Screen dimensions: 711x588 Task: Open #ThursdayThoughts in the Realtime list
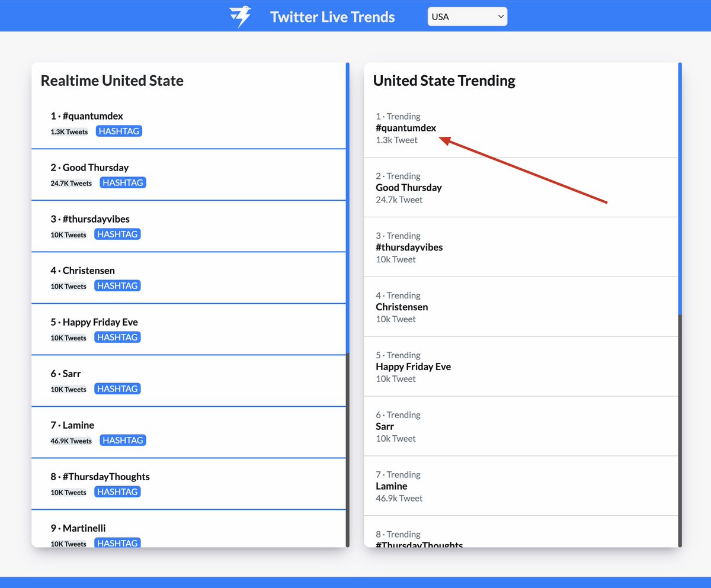tap(106, 477)
